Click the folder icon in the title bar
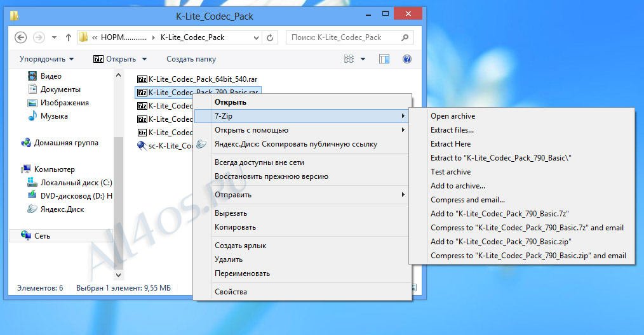The height and width of the screenshot is (335, 644). coord(15,16)
